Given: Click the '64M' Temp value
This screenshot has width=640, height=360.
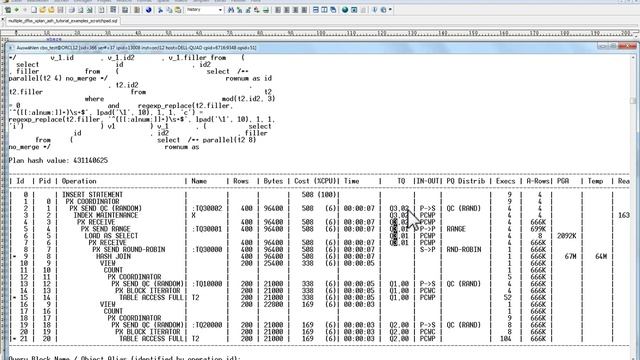Looking at the screenshot, I should tap(601, 256).
